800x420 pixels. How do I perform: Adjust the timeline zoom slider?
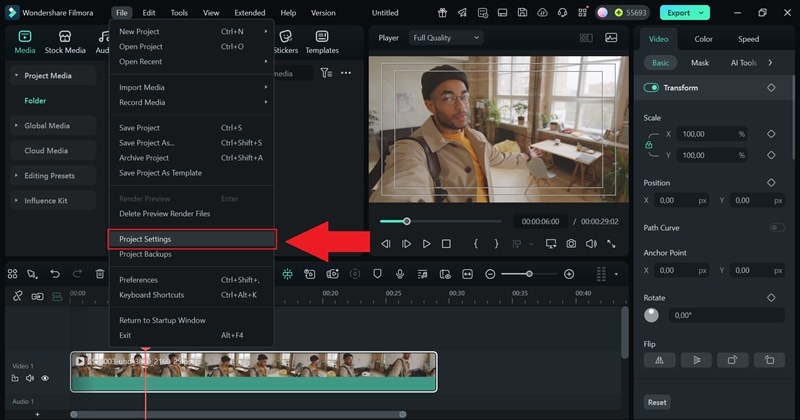[x=529, y=274]
